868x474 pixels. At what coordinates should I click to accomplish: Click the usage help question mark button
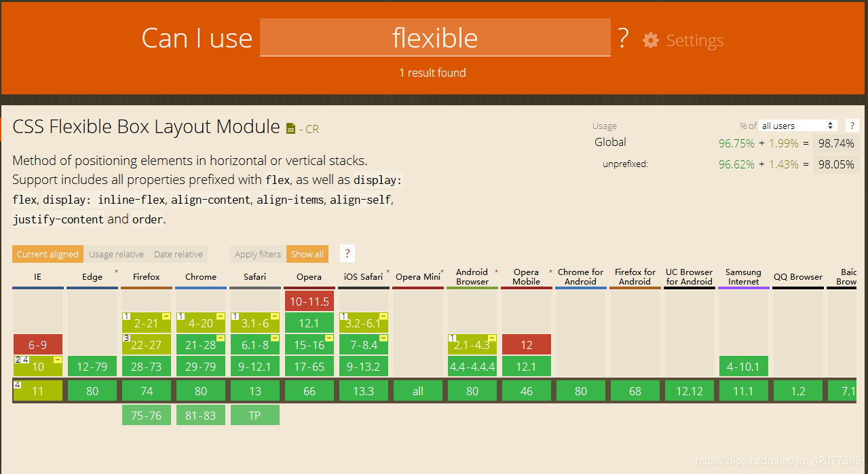pos(852,126)
